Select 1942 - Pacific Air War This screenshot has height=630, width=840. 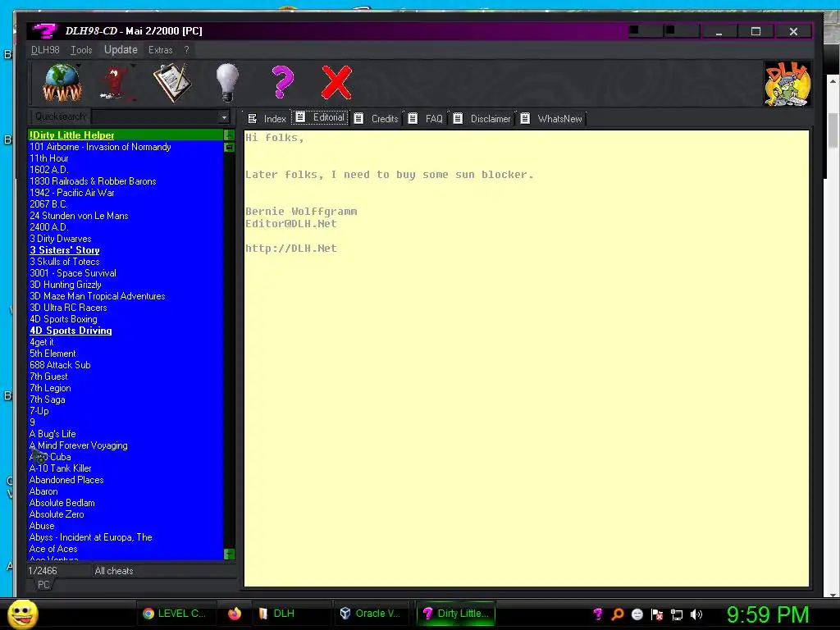(125, 193)
